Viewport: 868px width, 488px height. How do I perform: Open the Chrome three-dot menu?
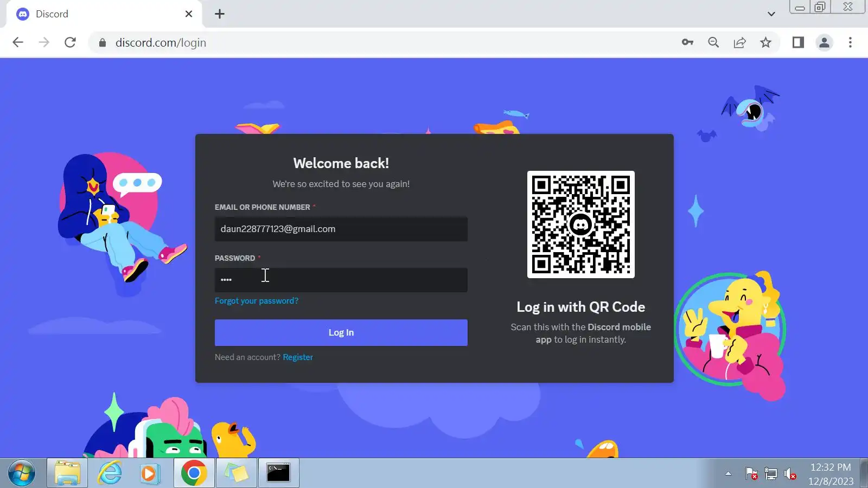850,42
